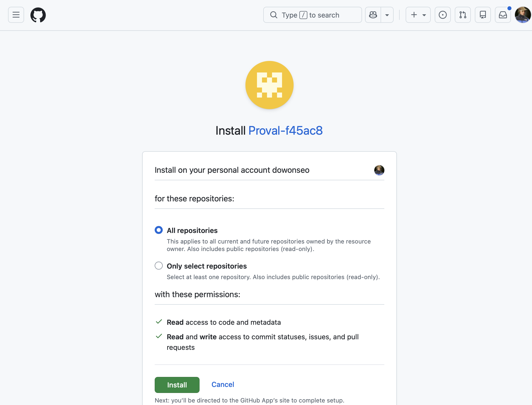532x405 pixels.
Task: Click the green Install button
Action: coord(177,385)
